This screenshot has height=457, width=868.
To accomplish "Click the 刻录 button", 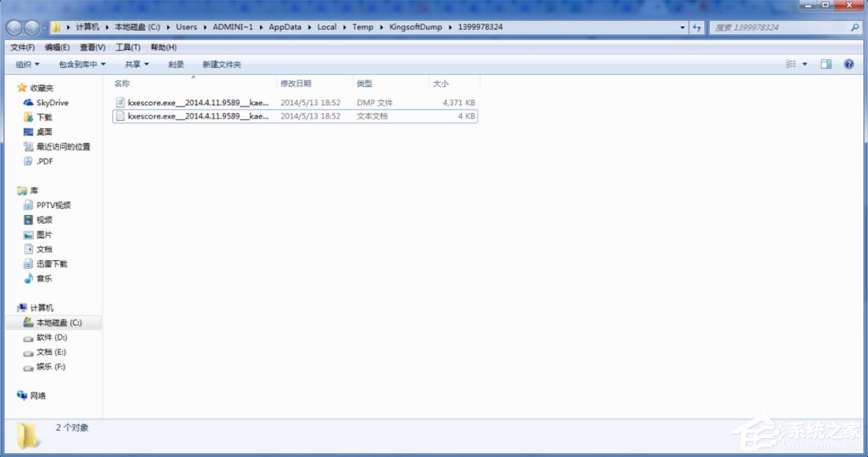I will [x=175, y=64].
